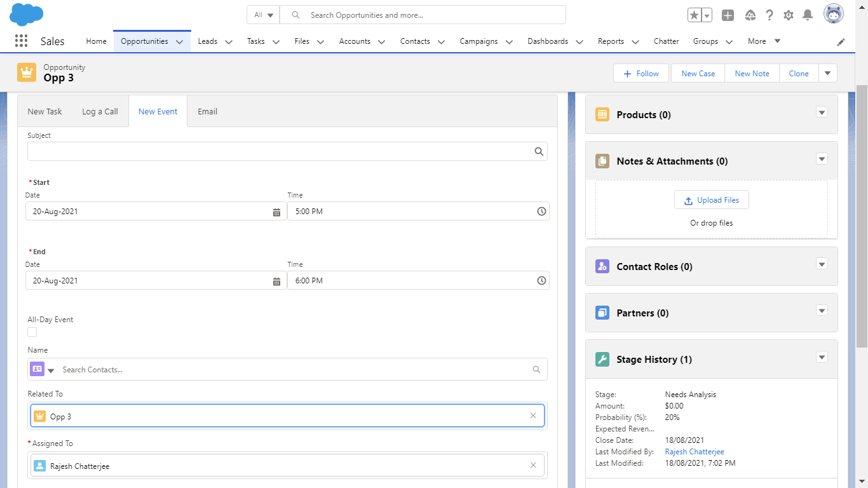Click the edit navigation pencil icon
Viewport: 868px width, 488px height.
[841, 42]
